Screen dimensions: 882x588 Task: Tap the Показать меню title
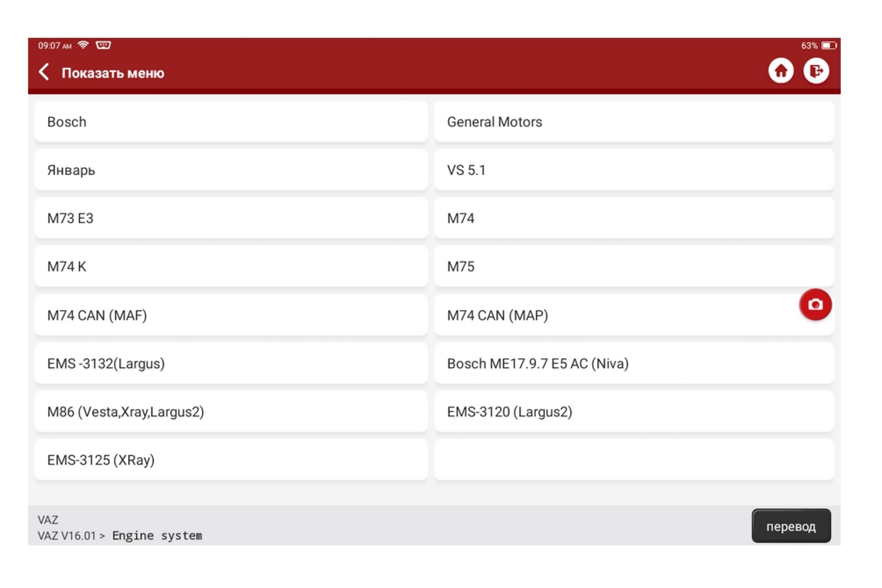tap(113, 73)
